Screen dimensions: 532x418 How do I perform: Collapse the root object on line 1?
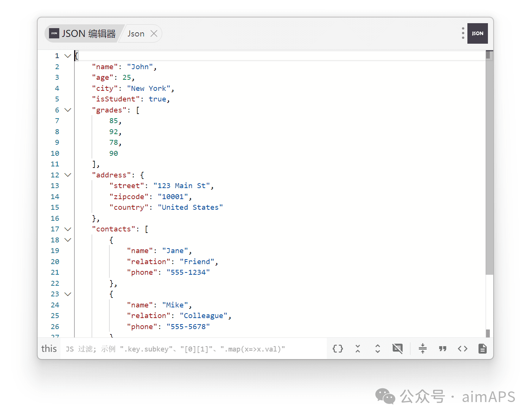(68, 56)
